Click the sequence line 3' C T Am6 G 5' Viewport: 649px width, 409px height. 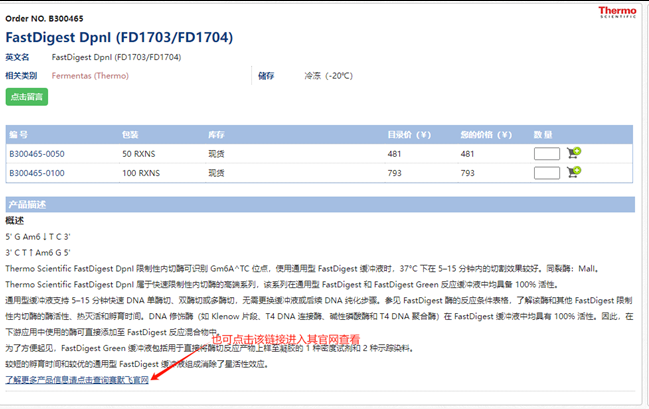coord(38,253)
